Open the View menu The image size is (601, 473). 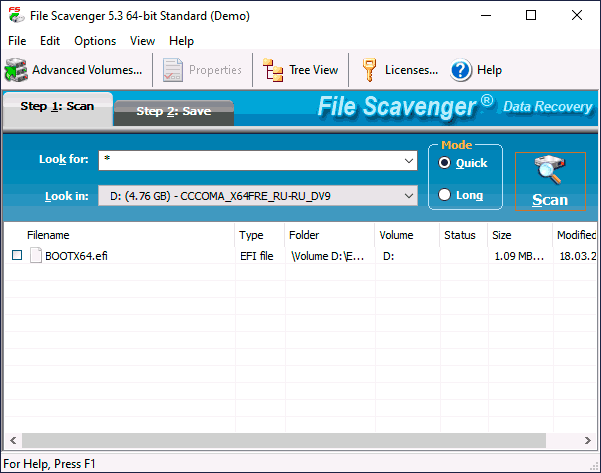(142, 41)
